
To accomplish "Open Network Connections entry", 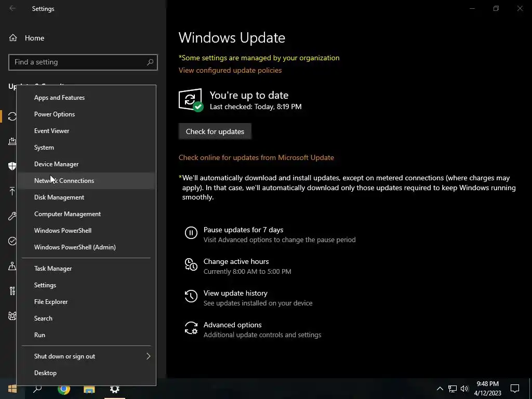I will coord(86,180).
